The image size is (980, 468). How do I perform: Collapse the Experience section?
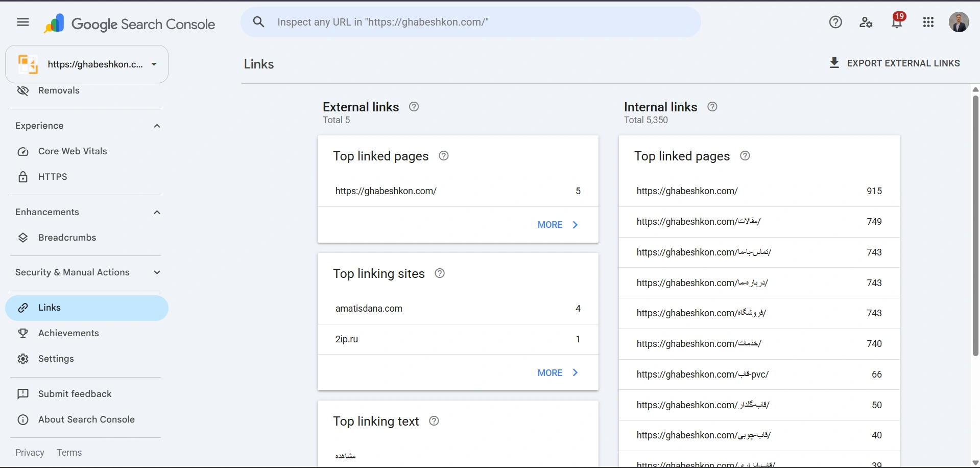157,126
